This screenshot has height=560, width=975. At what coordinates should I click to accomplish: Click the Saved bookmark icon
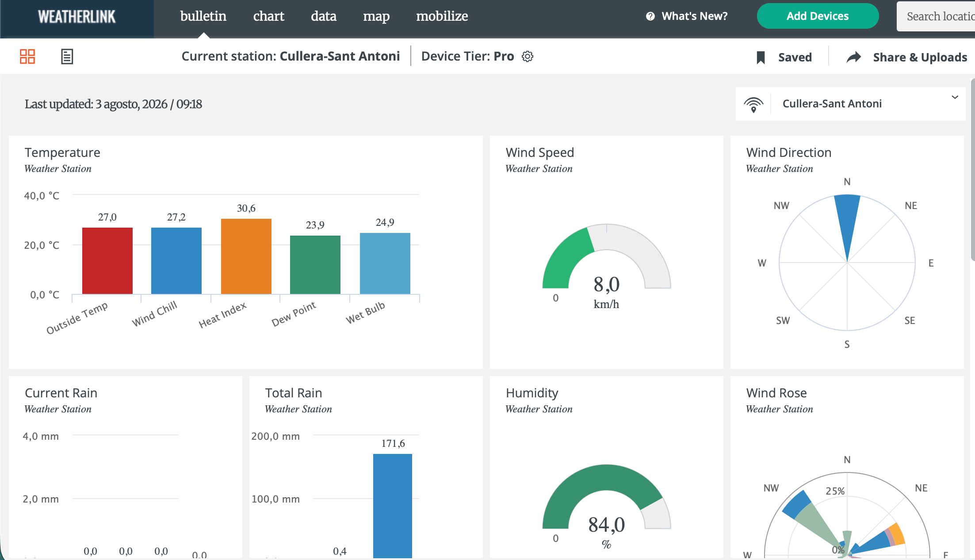[761, 57]
